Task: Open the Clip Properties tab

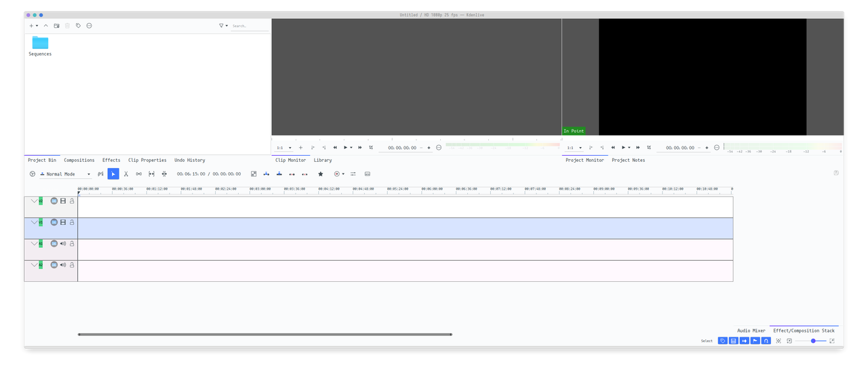Action: coord(147,160)
